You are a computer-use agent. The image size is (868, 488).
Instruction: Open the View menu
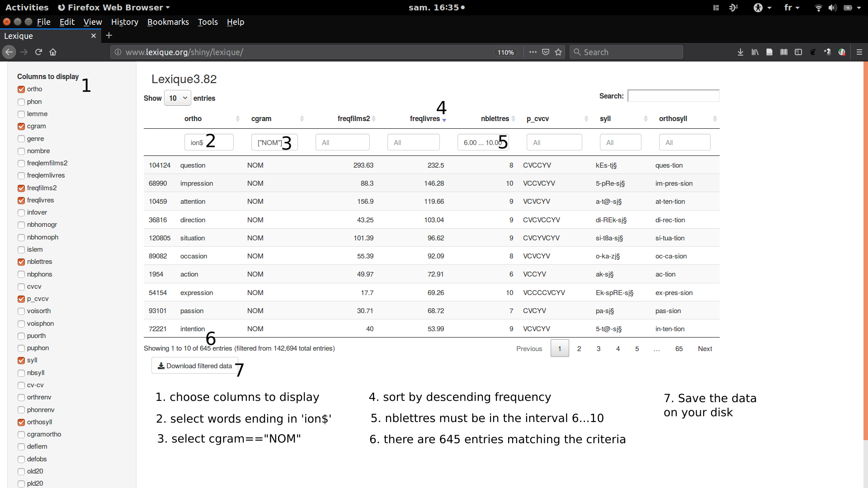[x=93, y=22]
